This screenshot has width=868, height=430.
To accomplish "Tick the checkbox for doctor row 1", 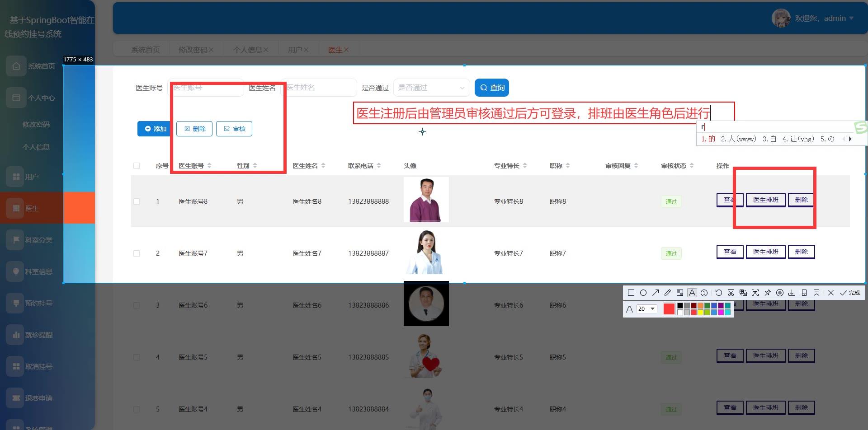I will pos(137,201).
